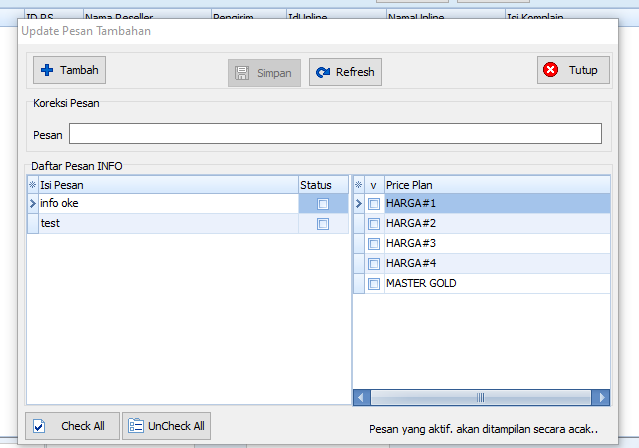This screenshot has width=639, height=448.
Task: Select the HARGA#3 price plan row
Action: [495, 244]
